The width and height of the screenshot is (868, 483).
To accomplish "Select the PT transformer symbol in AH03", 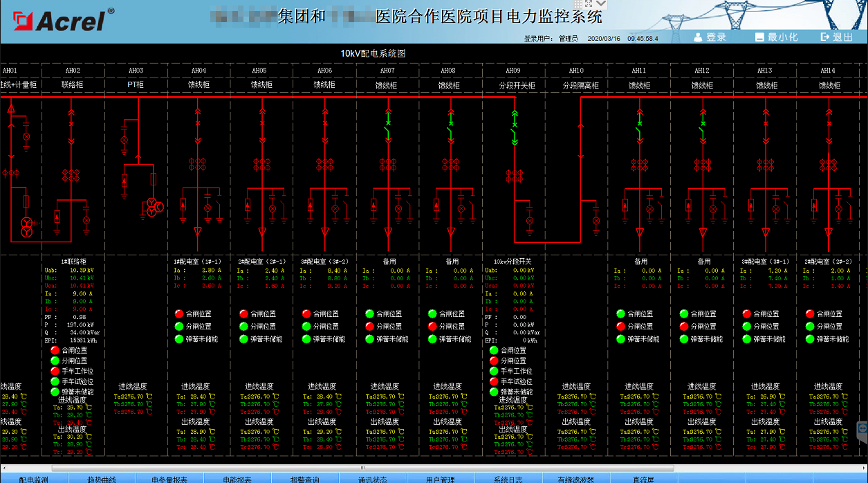I will (x=154, y=206).
